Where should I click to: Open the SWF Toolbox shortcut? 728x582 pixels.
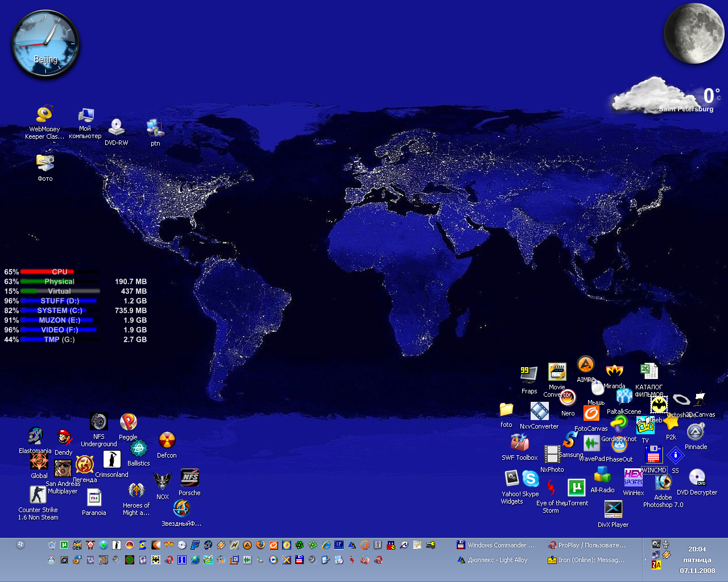tap(519, 443)
